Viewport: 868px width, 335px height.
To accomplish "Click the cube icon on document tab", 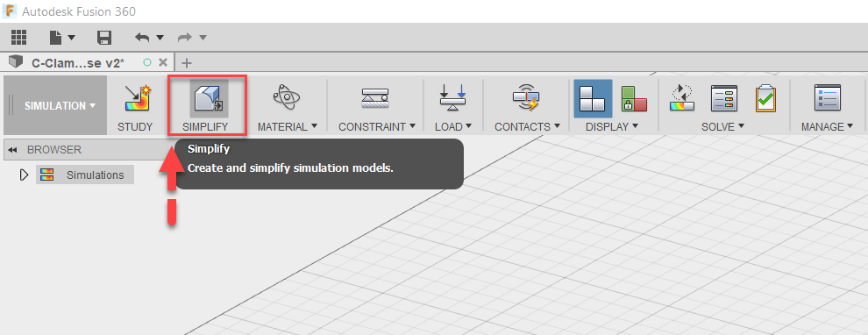I will (16, 62).
